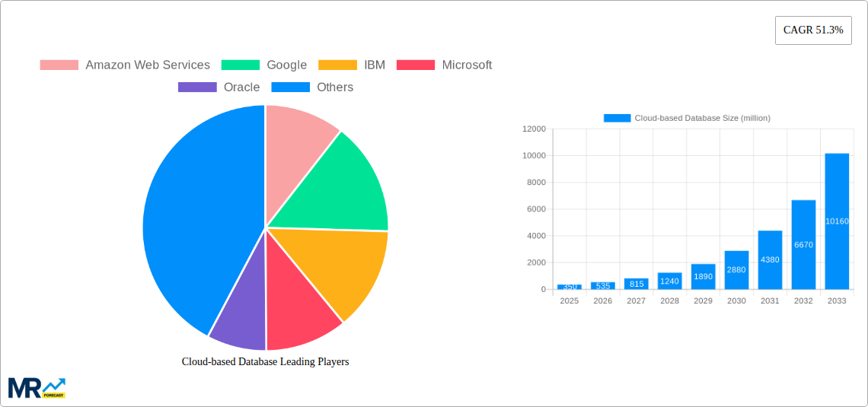Click the 6000 y-axis label
This screenshot has height=407, width=868.
tap(537, 209)
